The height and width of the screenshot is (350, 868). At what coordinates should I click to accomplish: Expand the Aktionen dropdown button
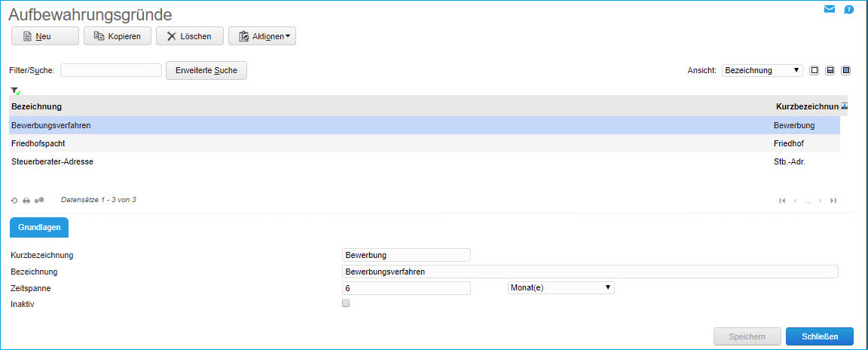(262, 36)
